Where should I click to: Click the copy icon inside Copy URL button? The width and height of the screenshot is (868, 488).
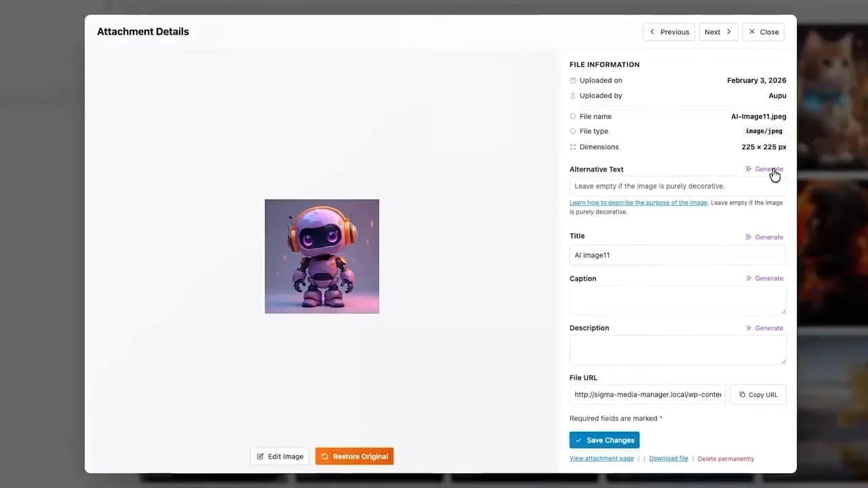point(743,394)
